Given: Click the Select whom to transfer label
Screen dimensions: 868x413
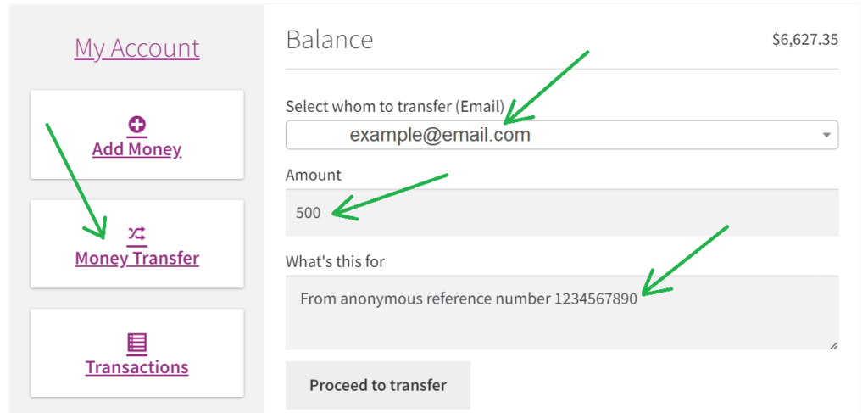Looking at the screenshot, I should point(395,105).
